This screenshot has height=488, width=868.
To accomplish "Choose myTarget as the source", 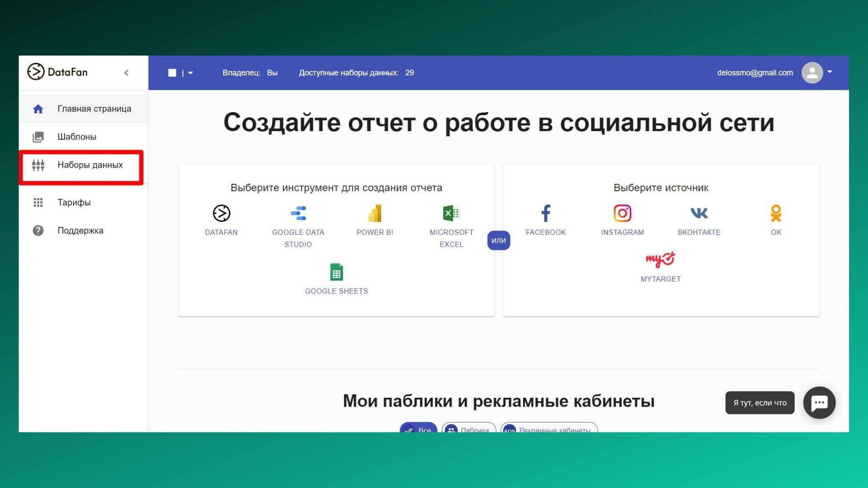I will 660,259.
